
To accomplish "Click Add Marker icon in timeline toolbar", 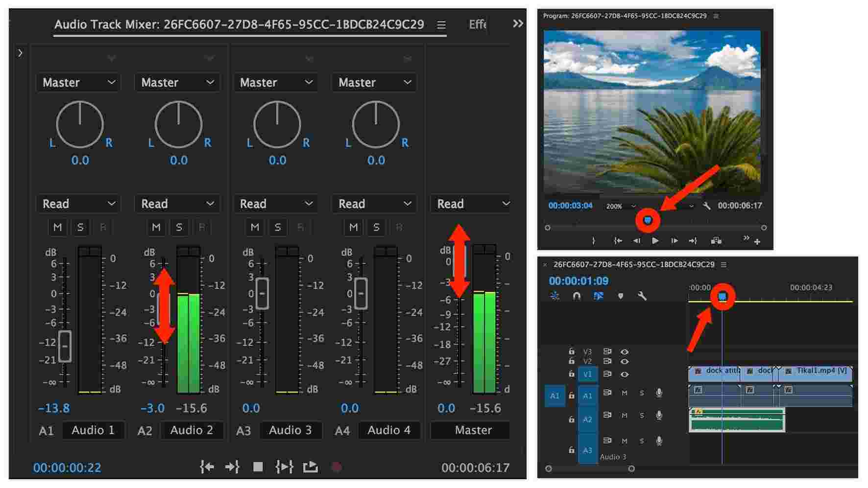I will pyautogui.click(x=621, y=296).
